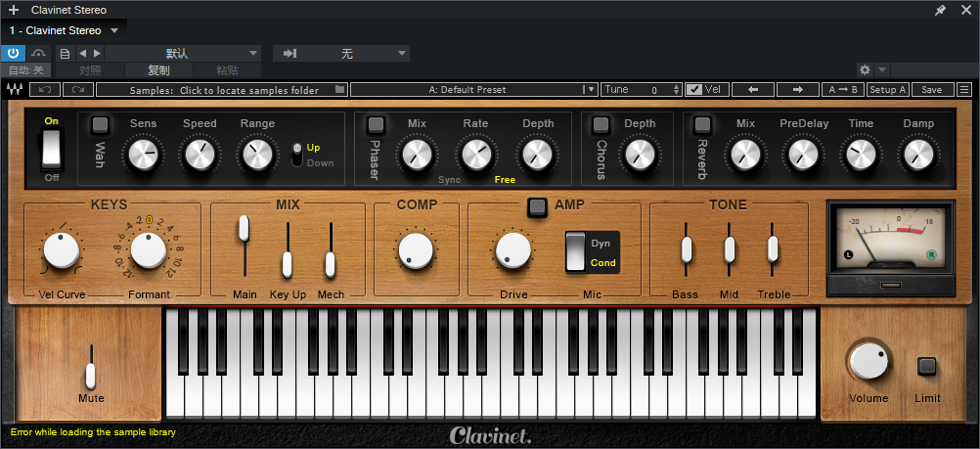Click the 对照 compare button
This screenshot has width=980, height=449.
(x=90, y=70)
